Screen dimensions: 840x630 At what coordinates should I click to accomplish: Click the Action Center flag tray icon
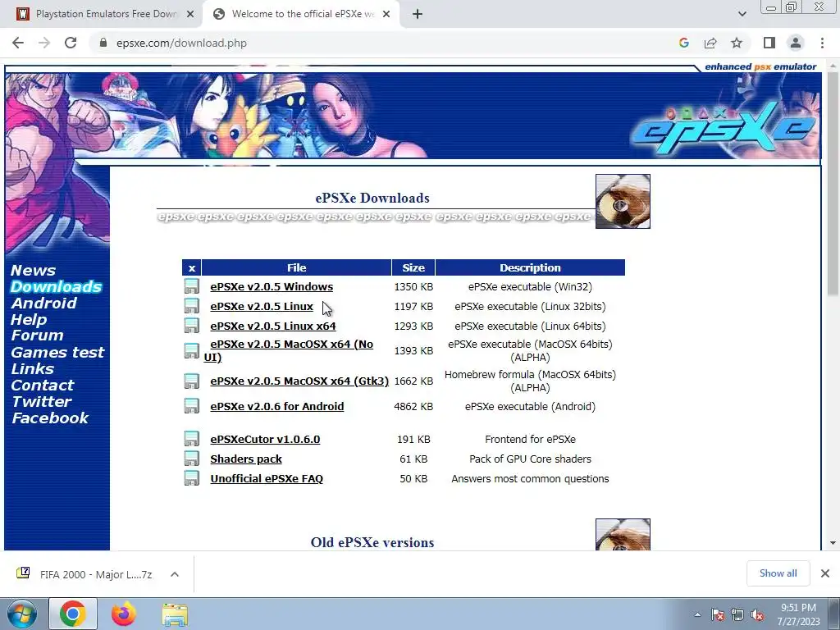point(718,615)
